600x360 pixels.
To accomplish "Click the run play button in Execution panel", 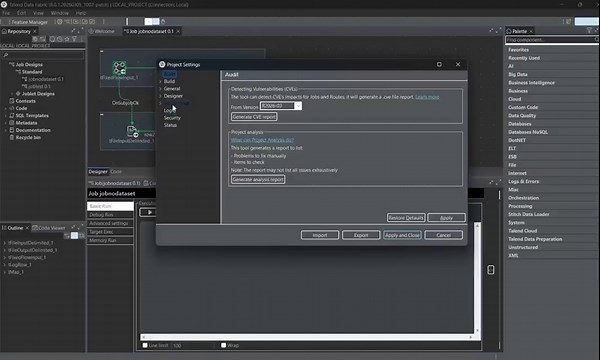I will tap(150, 212).
